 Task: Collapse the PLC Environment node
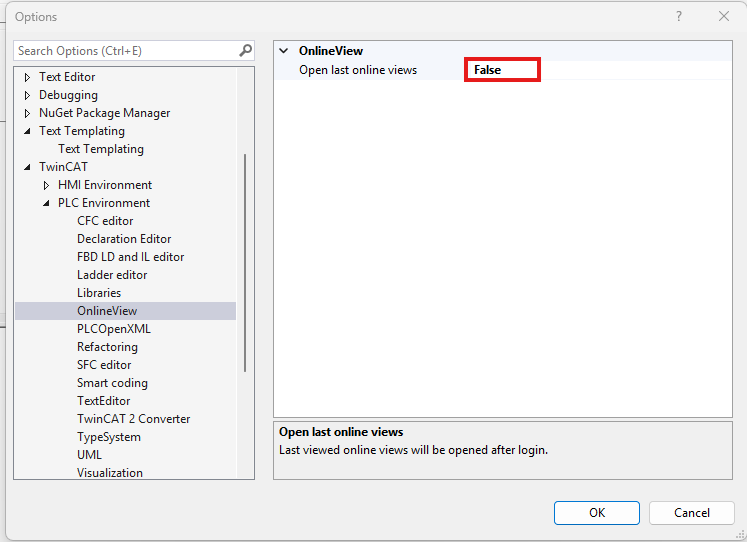coord(46,203)
